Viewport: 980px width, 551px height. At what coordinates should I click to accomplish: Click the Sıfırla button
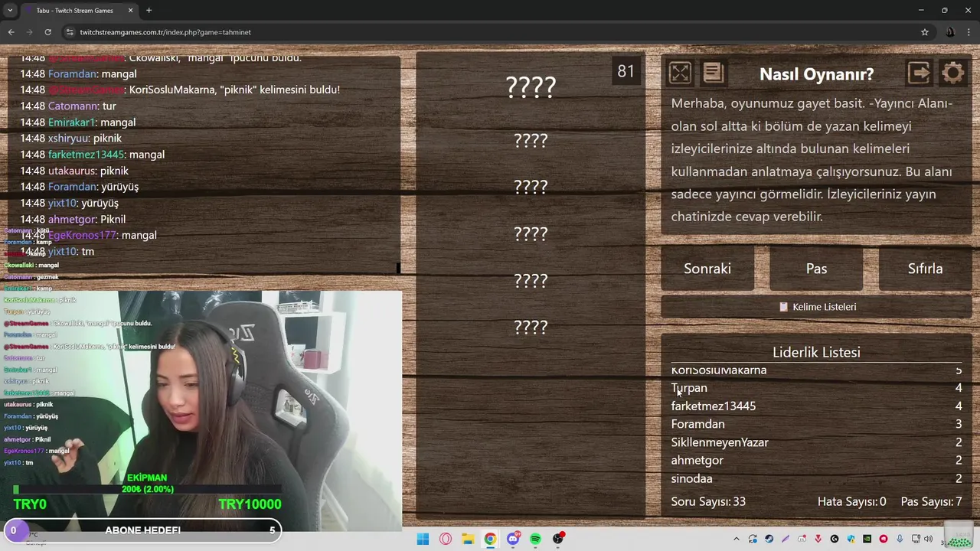pos(925,269)
